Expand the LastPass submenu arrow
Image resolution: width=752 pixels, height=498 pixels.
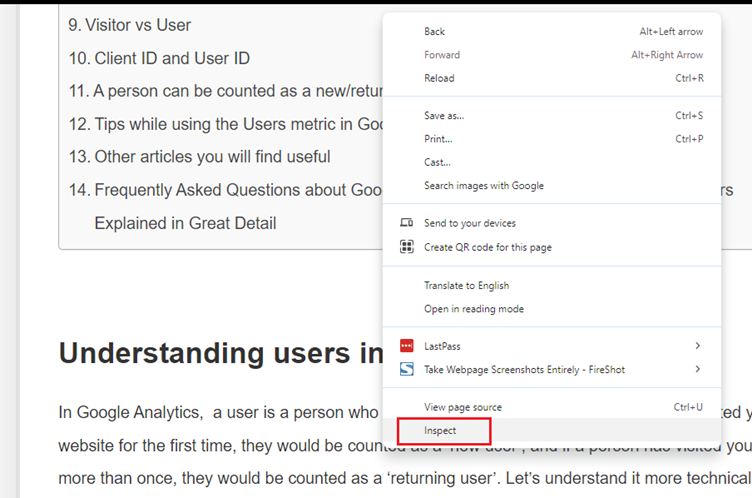697,346
